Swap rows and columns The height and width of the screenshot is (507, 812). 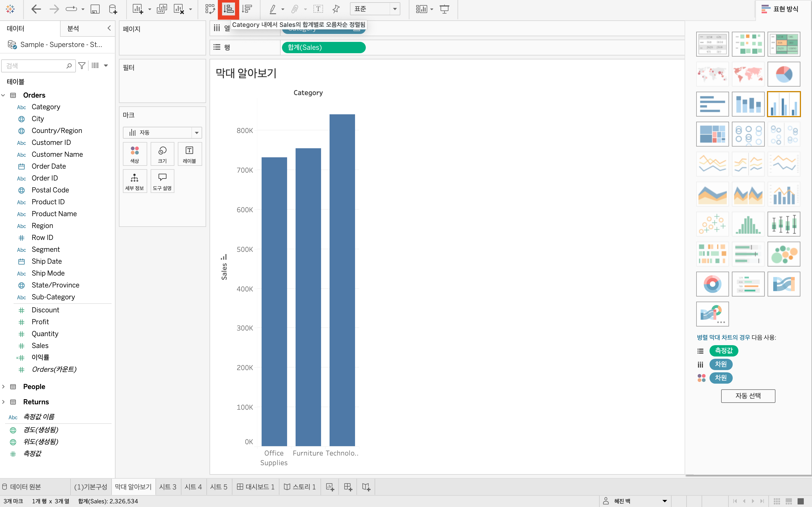pos(210,9)
